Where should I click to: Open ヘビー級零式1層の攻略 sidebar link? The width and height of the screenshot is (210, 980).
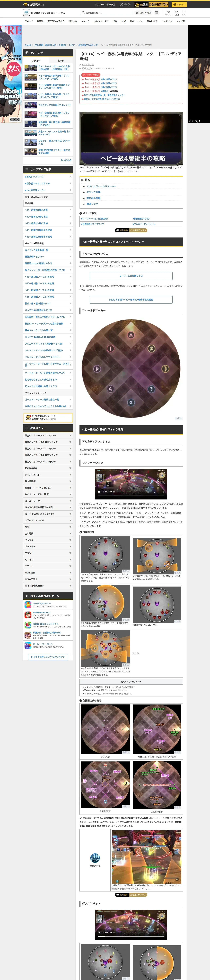click(48, 210)
